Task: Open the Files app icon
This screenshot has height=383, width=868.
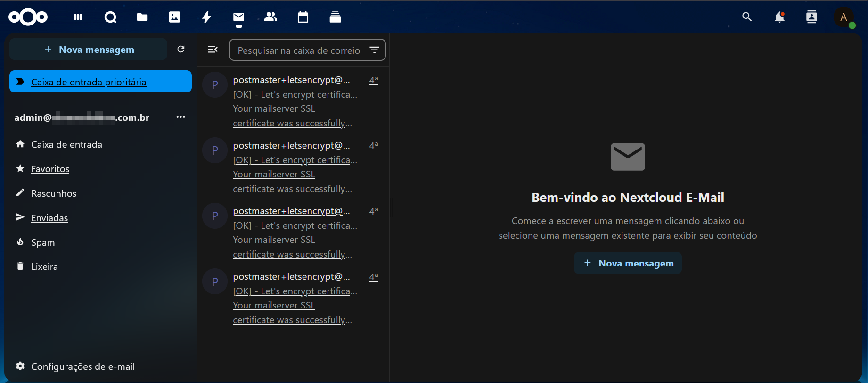Action: [142, 17]
